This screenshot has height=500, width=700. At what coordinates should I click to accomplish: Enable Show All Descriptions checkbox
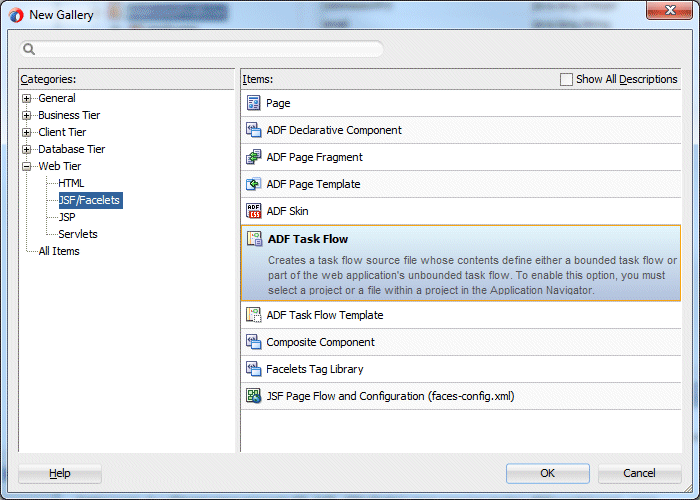(x=566, y=79)
